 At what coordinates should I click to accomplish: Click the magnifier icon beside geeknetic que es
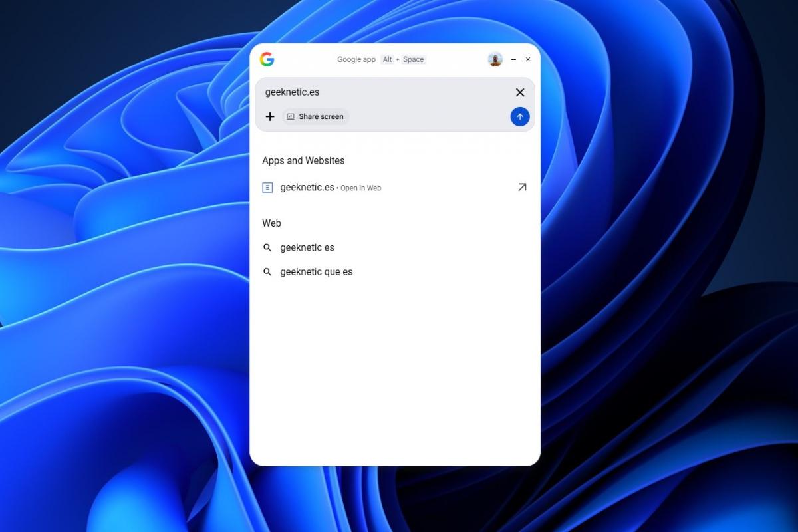pos(267,271)
